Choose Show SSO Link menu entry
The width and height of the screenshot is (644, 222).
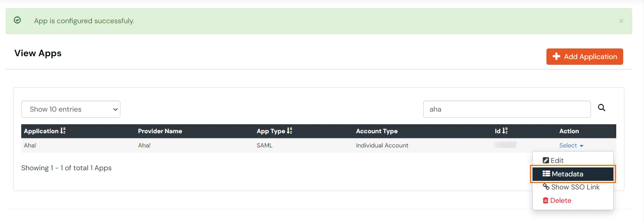click(x=571, y=187)
